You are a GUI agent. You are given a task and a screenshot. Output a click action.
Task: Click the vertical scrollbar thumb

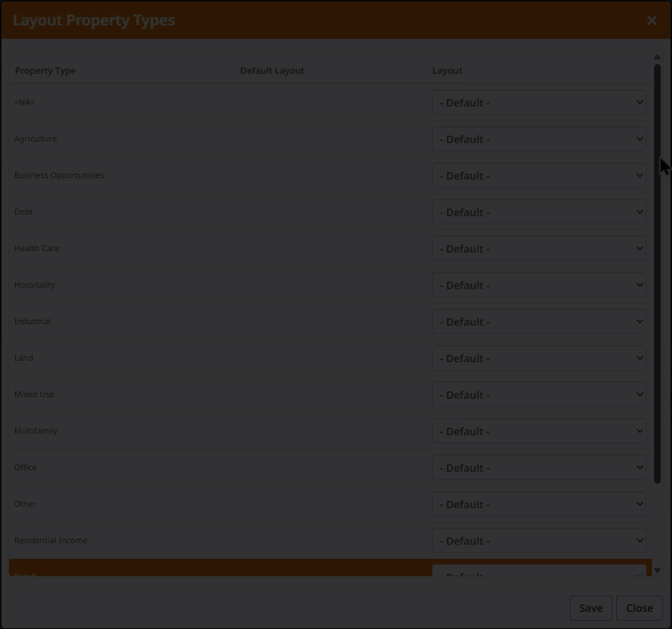(657, 274)
